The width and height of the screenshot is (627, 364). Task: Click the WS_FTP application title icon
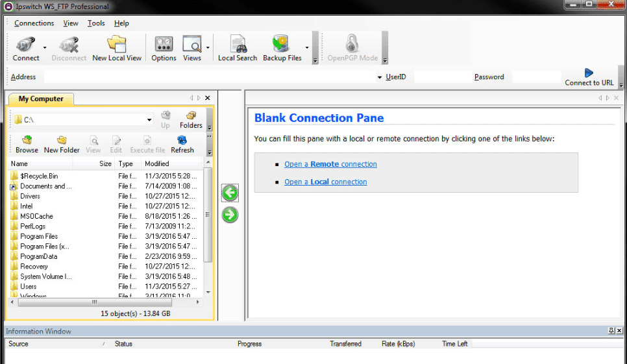pos(8,6)
